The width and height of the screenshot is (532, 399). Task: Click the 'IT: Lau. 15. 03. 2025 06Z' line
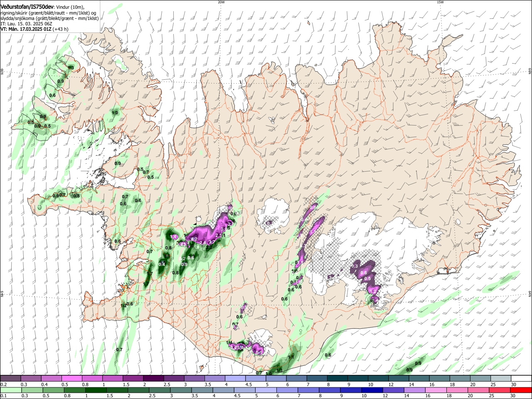26,24
